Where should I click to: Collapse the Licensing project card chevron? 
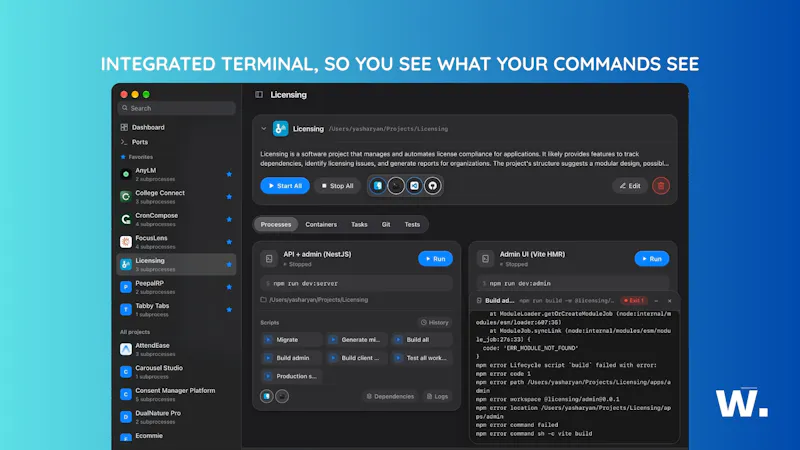point(264,129)
